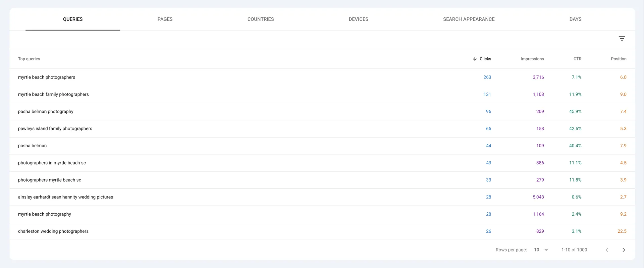644x268 pixels.
Task: Select the 'myrtle beach photography' query
Action: pos(45,214)
